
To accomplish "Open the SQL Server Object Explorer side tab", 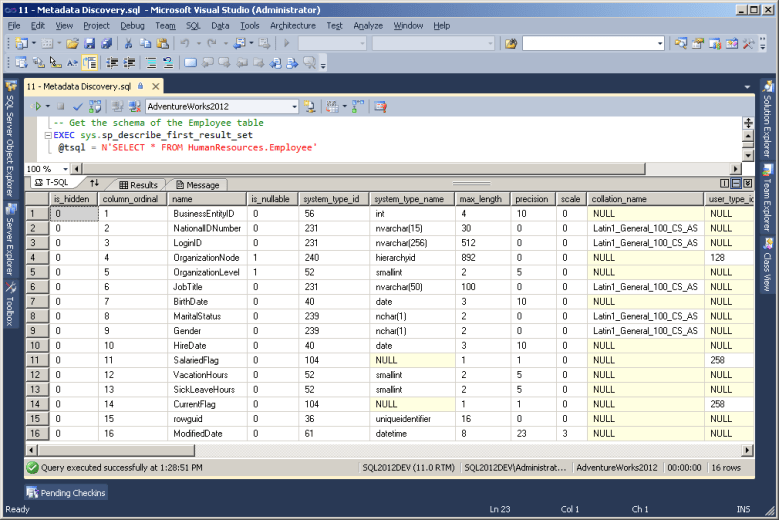I will (x=10, y=138).
